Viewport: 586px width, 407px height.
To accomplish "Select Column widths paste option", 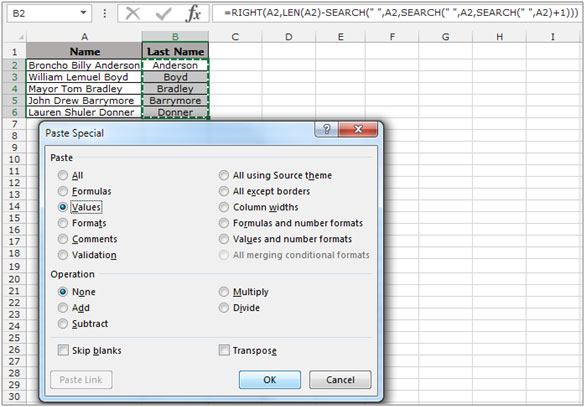I will pos(223,207).
